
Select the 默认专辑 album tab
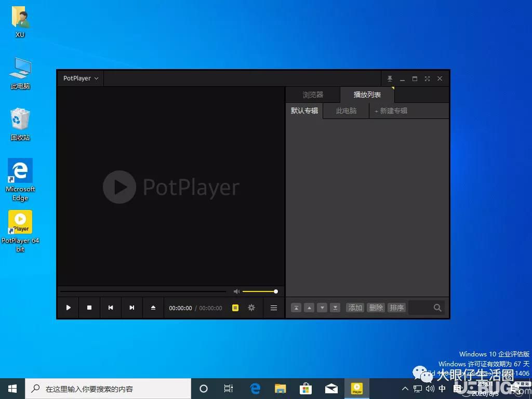point(304,111)
